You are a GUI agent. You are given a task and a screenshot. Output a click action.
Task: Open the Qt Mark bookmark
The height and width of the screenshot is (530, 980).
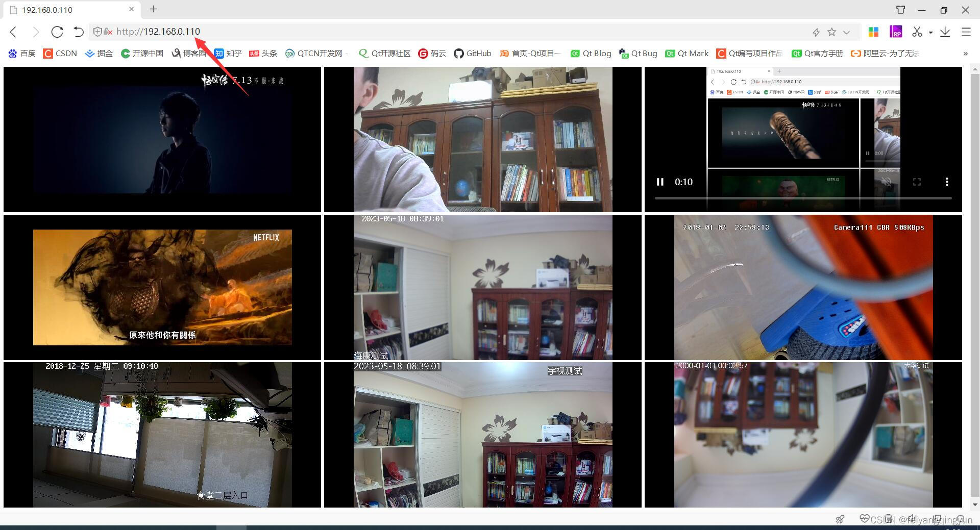[x=687, y=53]
